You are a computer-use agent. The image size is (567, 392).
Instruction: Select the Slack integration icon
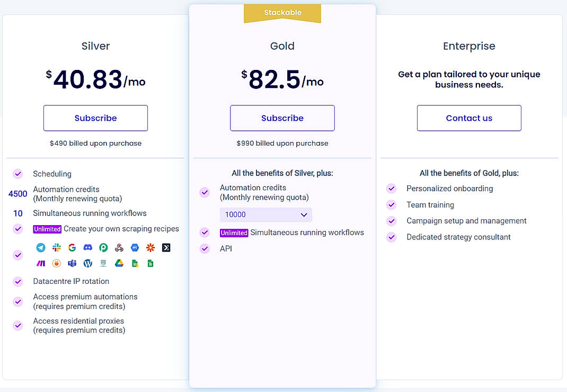[x=56, y=247]
